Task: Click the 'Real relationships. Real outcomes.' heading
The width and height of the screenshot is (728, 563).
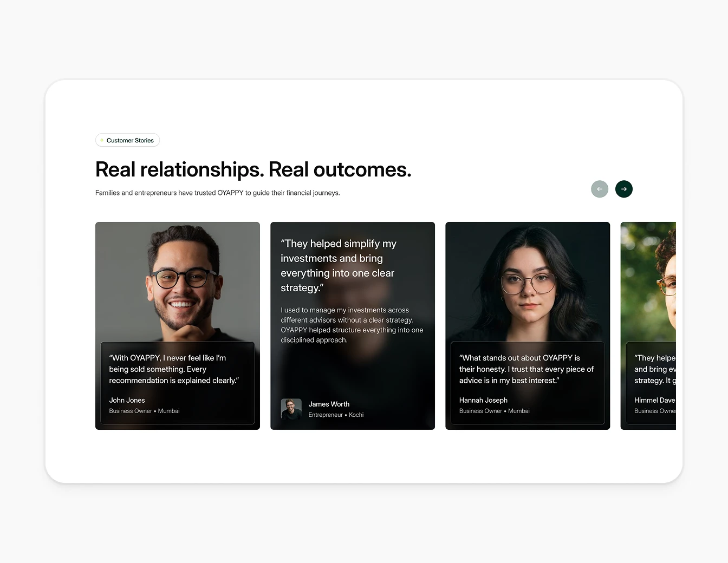Action: (x=253, y=169)
